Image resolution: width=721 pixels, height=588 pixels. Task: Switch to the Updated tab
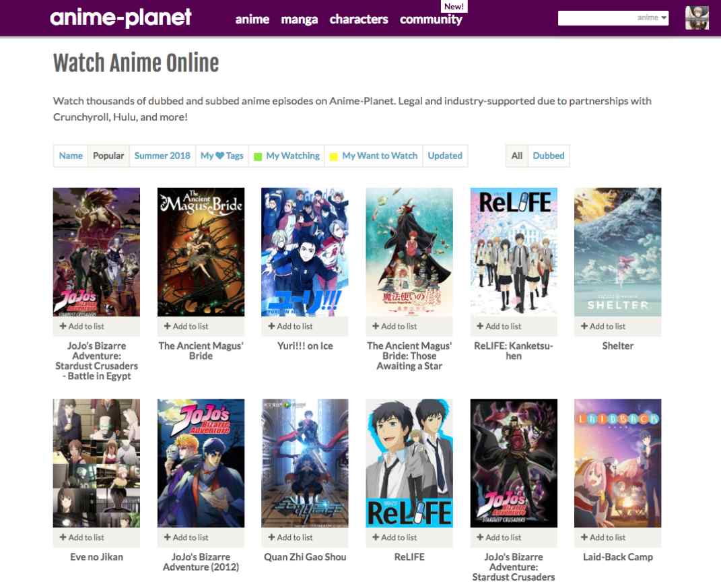pos(445,156)
